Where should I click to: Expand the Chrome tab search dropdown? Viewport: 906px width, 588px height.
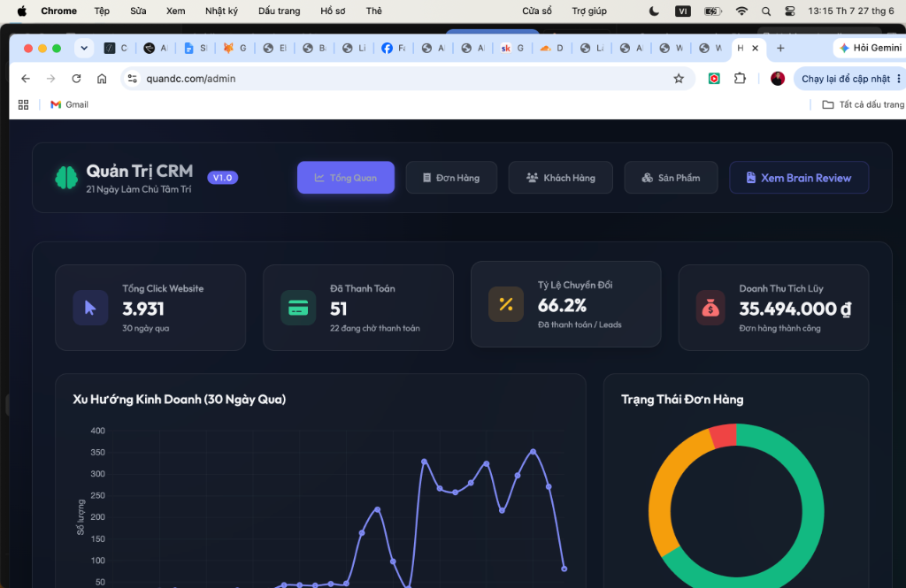pos(84,48)
